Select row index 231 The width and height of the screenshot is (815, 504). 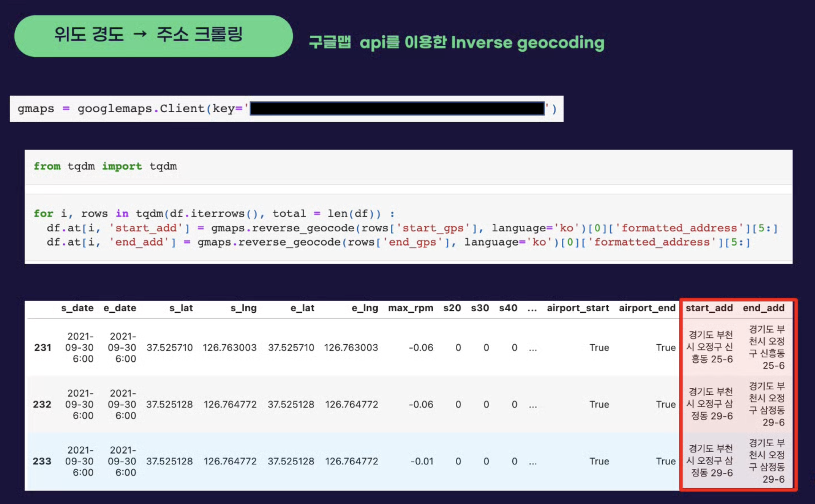(x=43, y=348)
